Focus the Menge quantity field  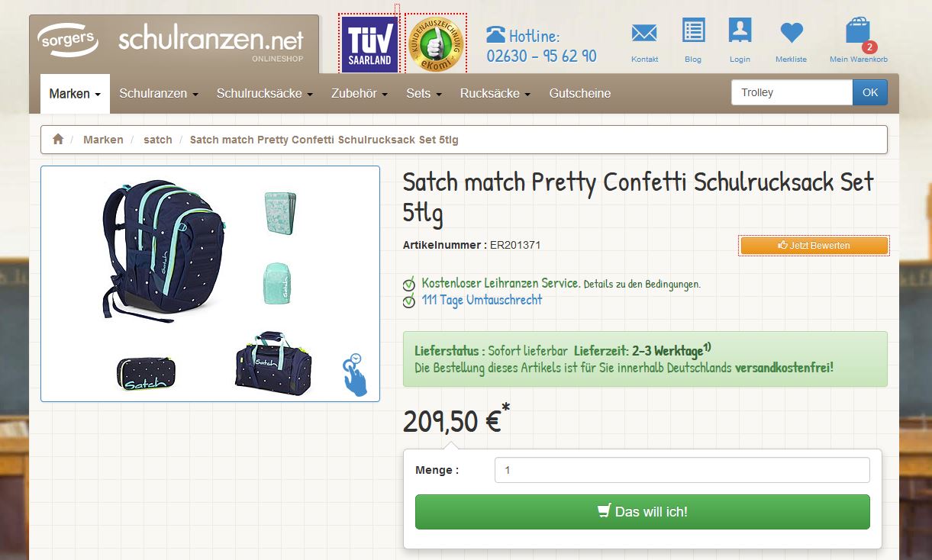point(682,470)
